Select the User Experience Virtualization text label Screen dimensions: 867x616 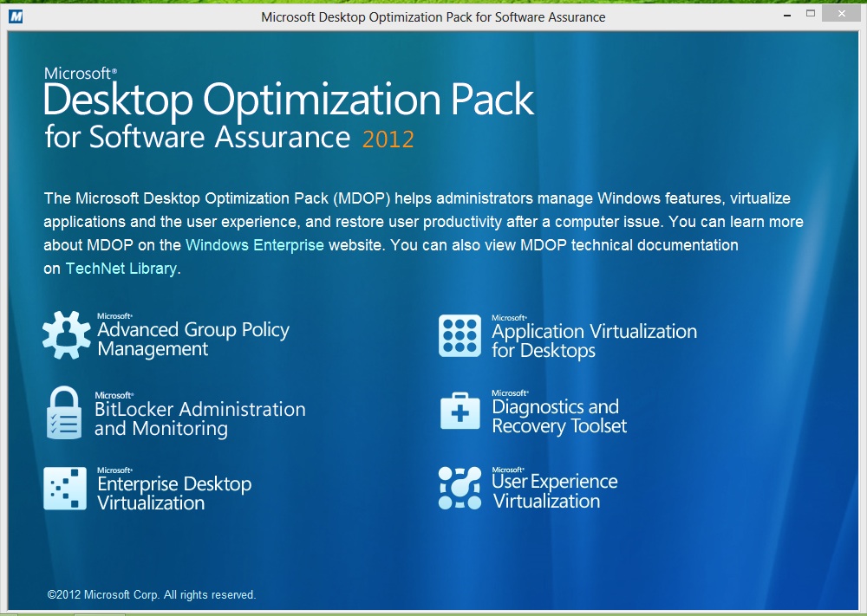pos(554,491)
